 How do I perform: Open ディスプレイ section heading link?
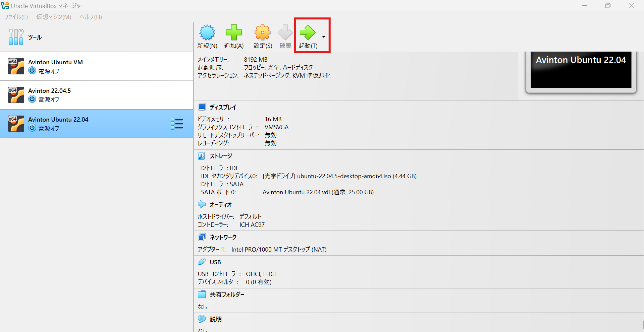[x=223, y=107]
